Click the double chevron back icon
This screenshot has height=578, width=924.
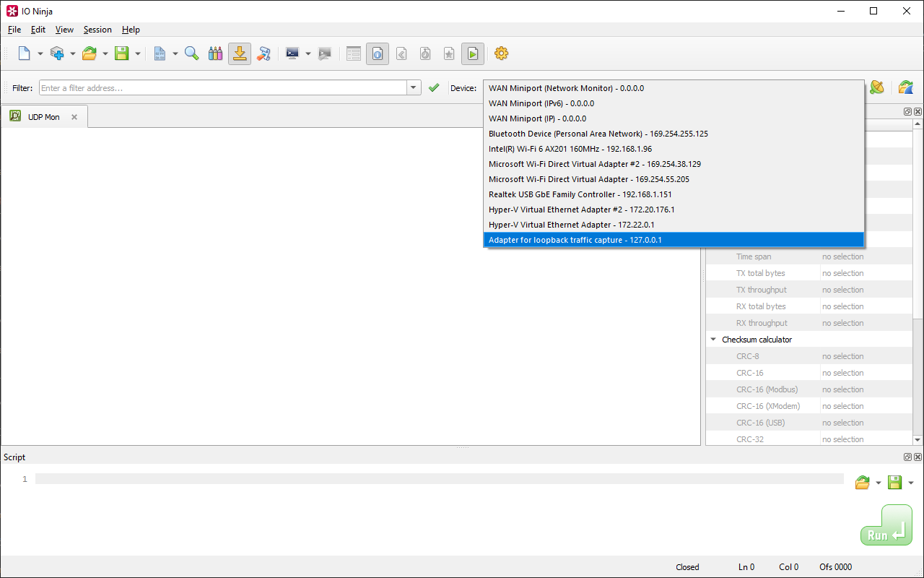click(x=402, y=53)
